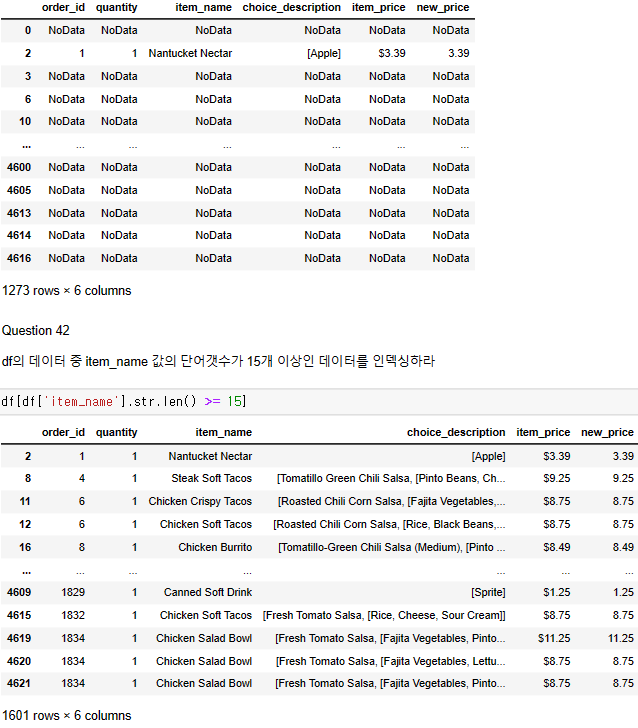
Task: Click the '[Tomatillo Green Chili Salsa' description cell
Action: point(391,478)
